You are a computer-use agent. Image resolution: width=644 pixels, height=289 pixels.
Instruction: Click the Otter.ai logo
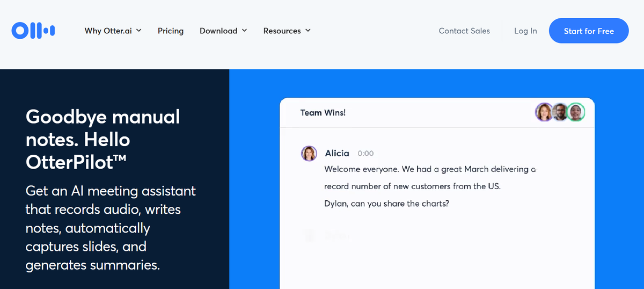pos(33,31)
